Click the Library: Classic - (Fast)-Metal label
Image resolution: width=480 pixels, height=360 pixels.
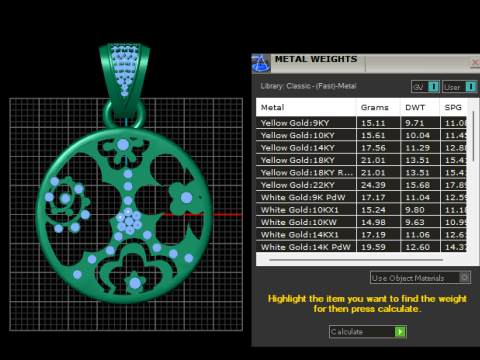click(308, 86)
